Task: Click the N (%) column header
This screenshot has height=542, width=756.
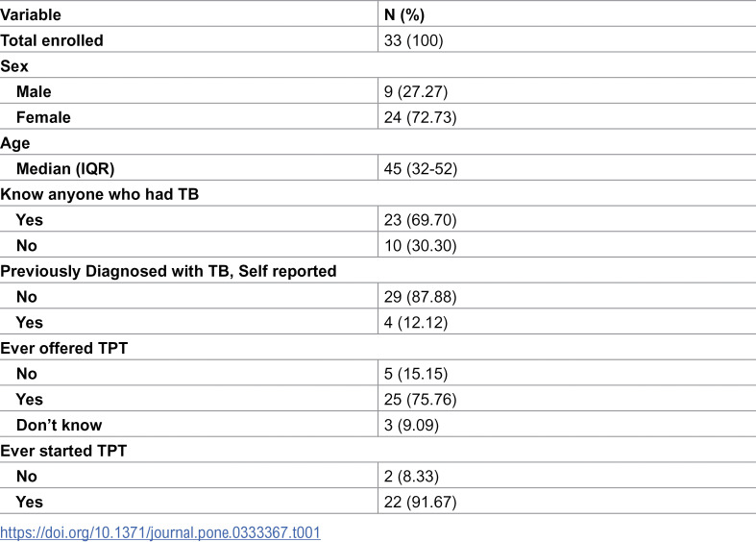Action: (x=404, y=15)
